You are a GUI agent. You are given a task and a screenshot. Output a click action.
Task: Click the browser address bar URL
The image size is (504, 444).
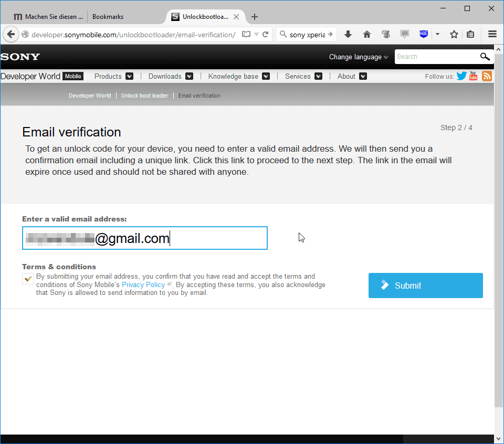133,35
